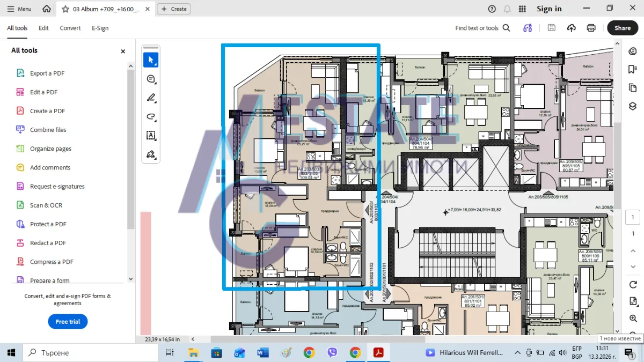Open the E-Sign tab

pos(100,28)
